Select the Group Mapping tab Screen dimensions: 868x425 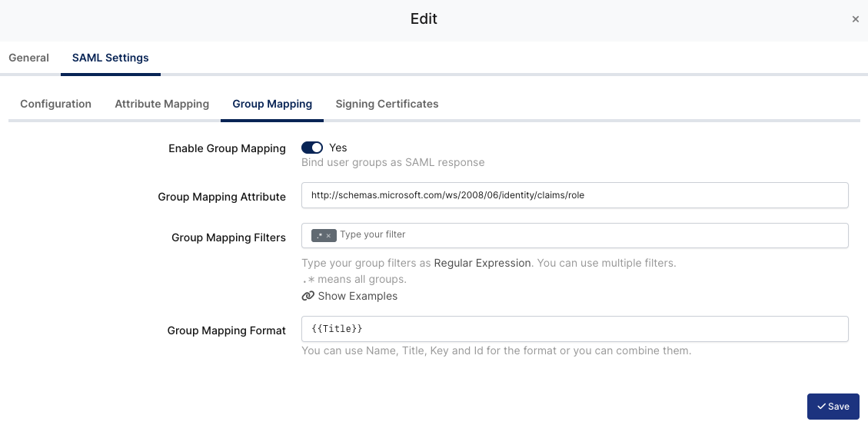tap(272, 104)
